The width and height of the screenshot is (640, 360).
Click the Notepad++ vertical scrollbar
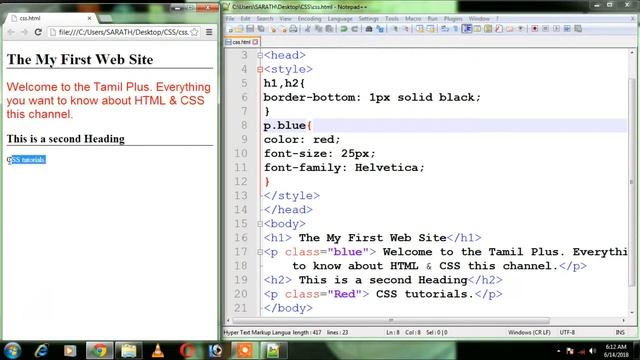631,182
